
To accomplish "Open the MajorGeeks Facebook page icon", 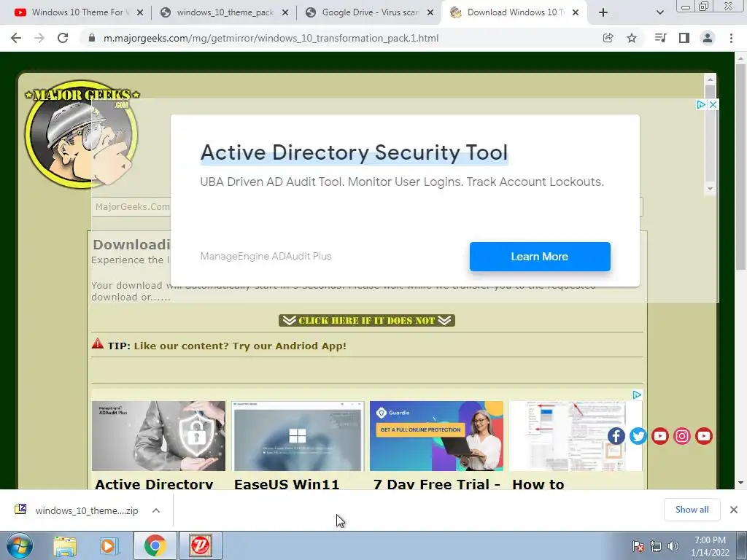I will [x=616, y=436].
